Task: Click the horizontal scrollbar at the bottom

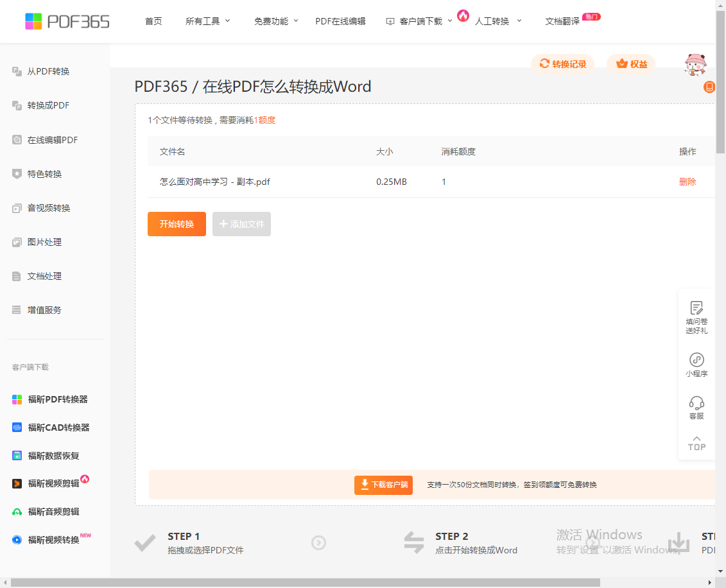Action: pos(305,582)
